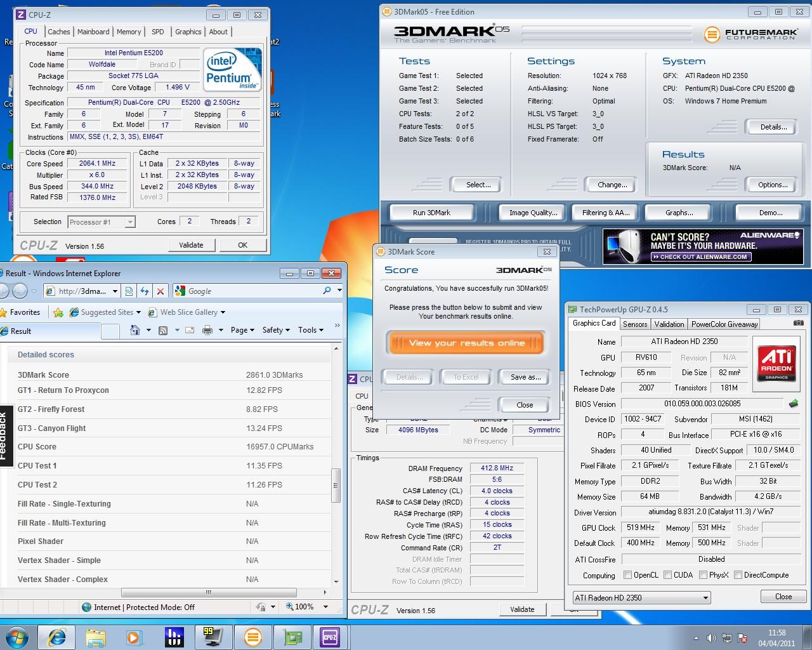Click the IE horizontal scrollbar thumb

[x=208, y=592]
